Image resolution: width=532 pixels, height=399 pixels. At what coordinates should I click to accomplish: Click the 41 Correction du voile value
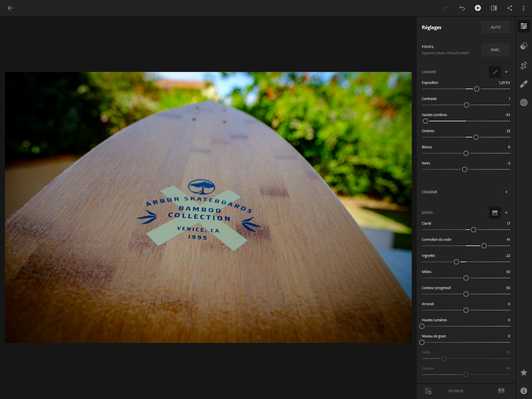coord(508,240)
